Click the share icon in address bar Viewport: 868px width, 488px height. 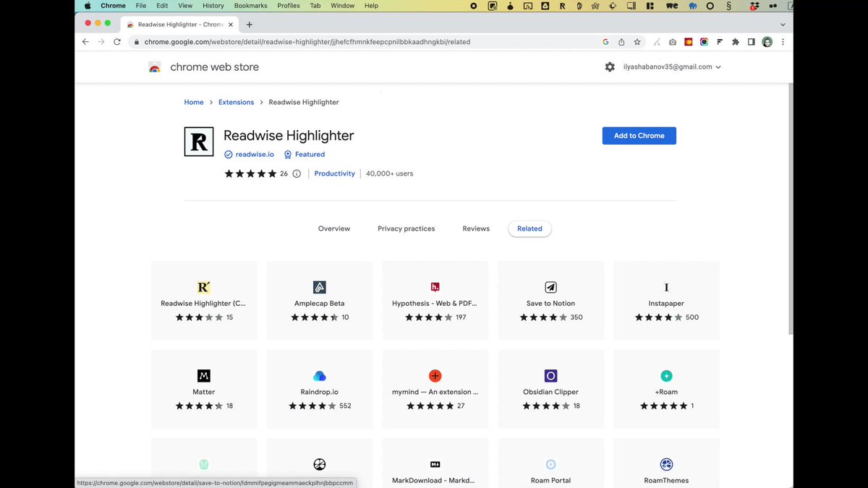coord(621,42)
